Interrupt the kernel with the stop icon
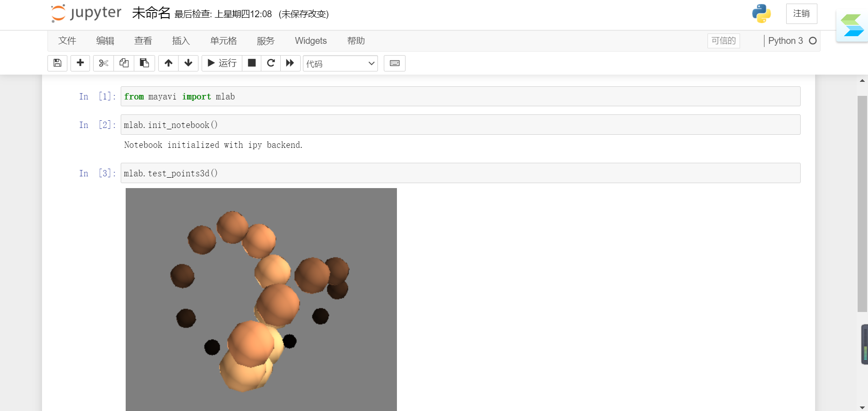The height and width of the screenshot is (411, 868). coord(252,63)
